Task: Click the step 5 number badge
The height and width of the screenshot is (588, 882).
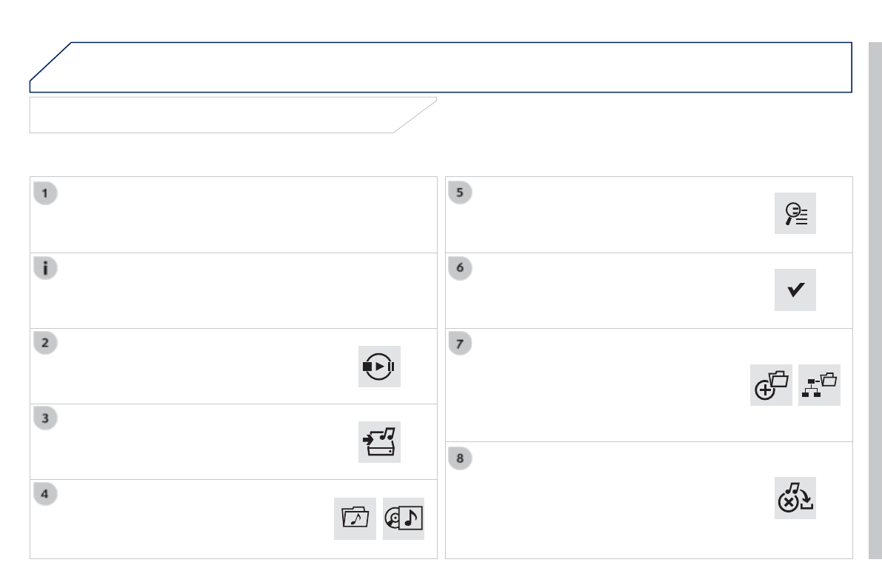Action: tap(460, 193)
